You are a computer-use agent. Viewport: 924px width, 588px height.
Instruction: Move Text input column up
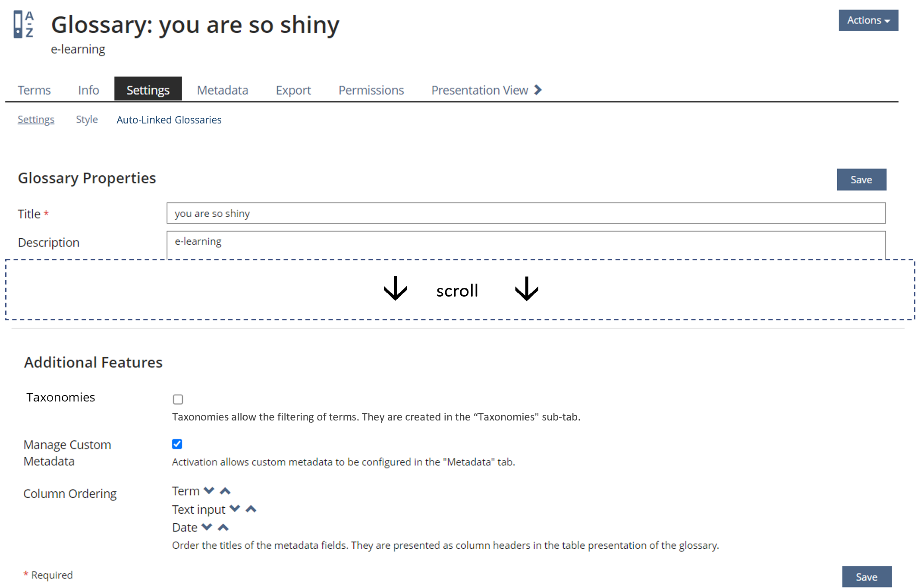click(x=251, y=509)
